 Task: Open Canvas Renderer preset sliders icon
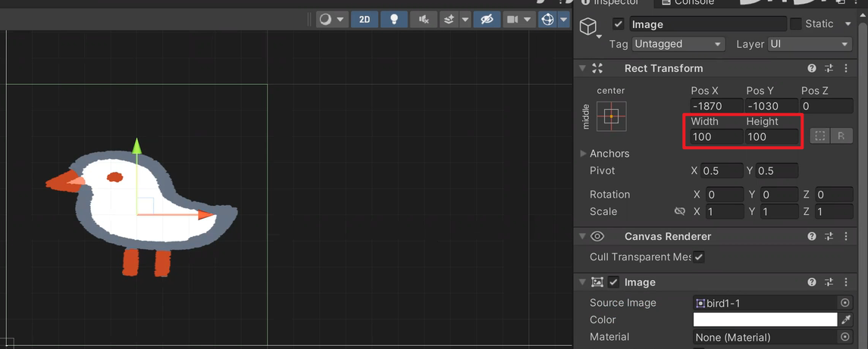(829, 237)
